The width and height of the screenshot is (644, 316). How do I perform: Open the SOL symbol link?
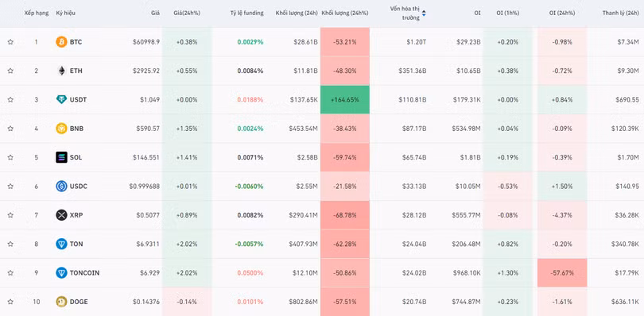[x=76, y=157]
